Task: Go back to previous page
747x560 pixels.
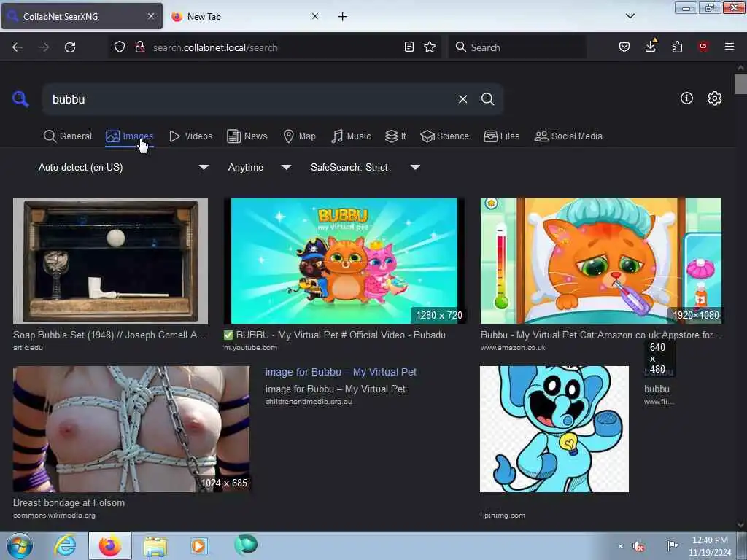Action: (x=18, y=47)
